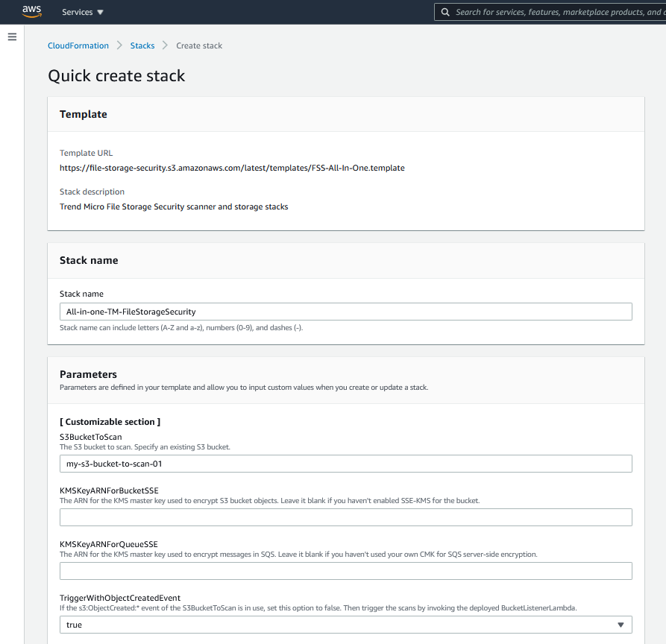Click the Trend Micro stack description text

coord(174,206)
